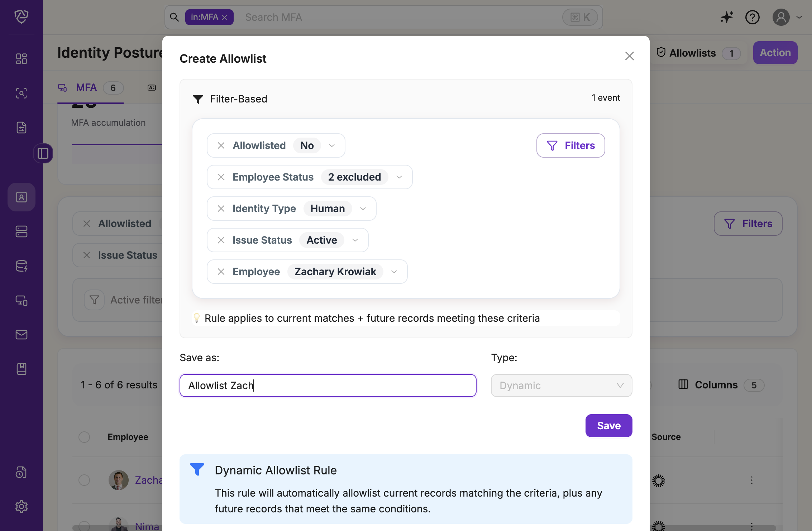The width and height of the screenshot is (812, 531).
Task: Click the database lightning icon in sidebar
Action: coord(22,266)
